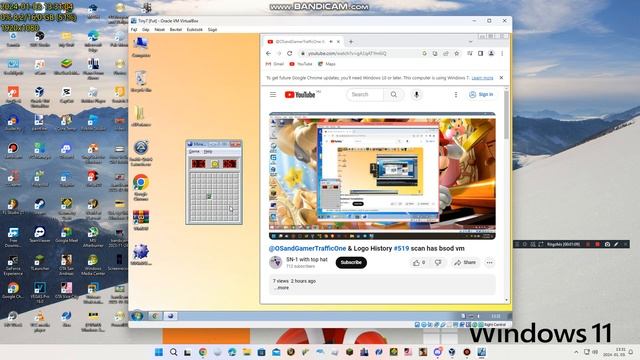Click Right Control indicator in VirtualBox status bar
640x360 pixels.
(495, 324)
